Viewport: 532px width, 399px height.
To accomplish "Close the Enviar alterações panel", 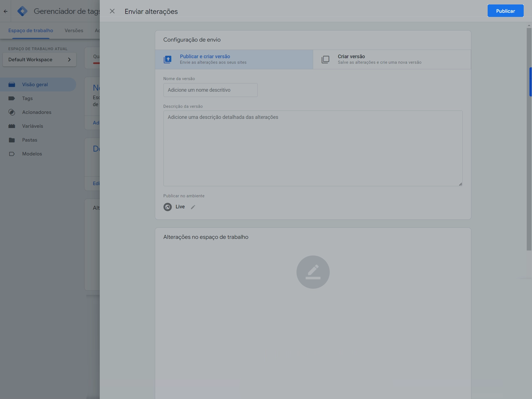I will (x=112, y=11).
